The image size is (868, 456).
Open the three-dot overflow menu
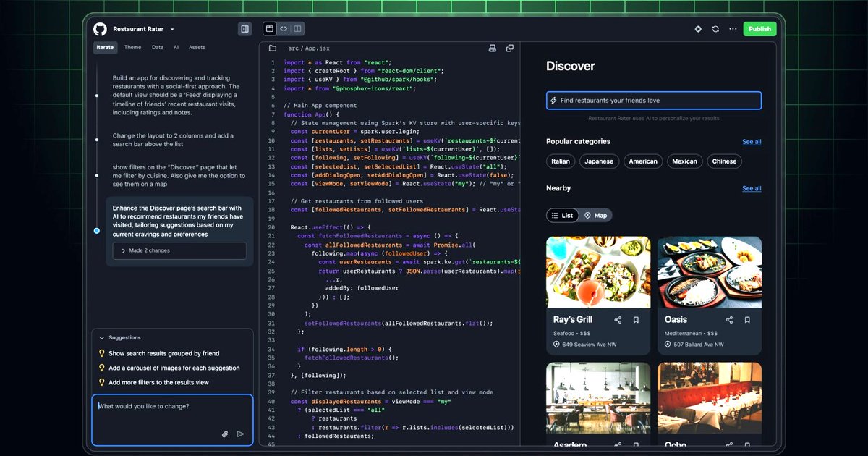732,28
